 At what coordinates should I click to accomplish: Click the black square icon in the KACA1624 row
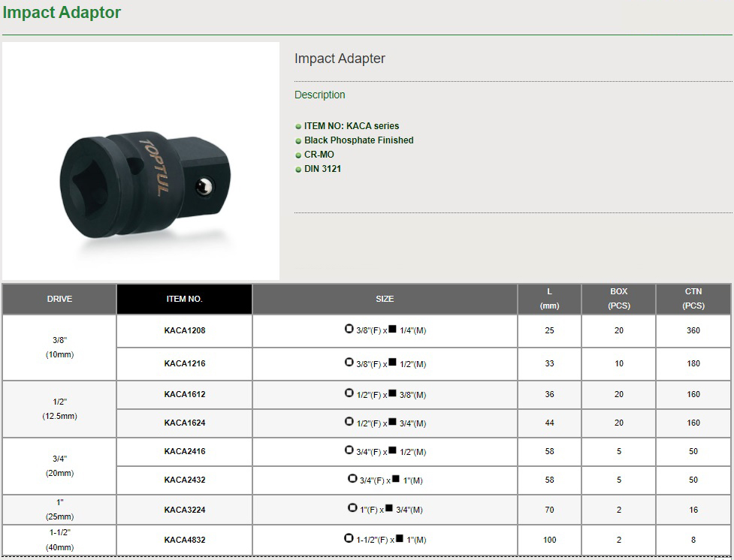[x=392, y=421]
